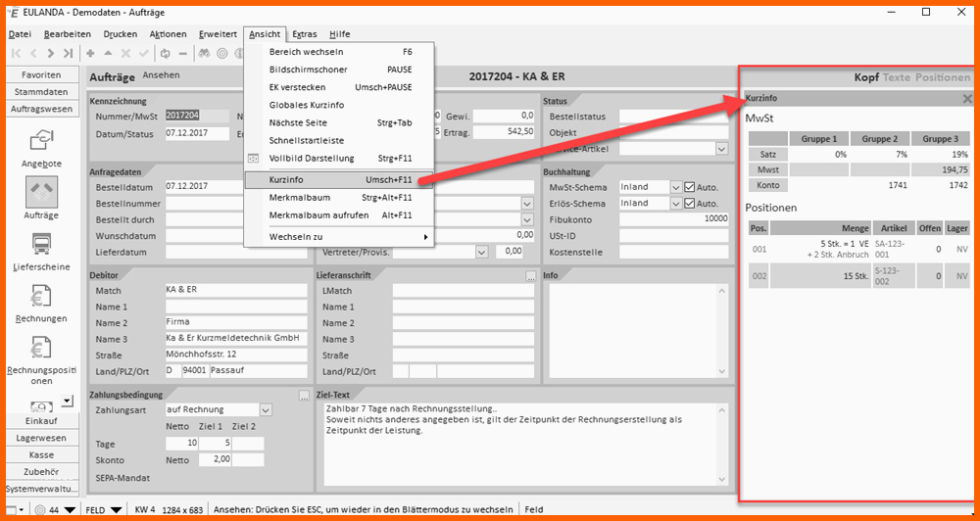Image resolution: width=980 pixels, height=521 pixels.
Task: Click the plus icon to add record
Action: click(90, 54)
